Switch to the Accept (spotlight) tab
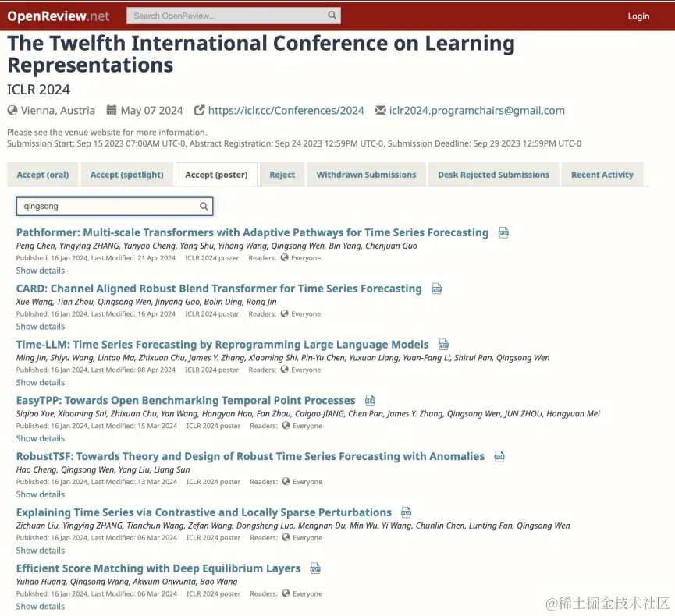Screen dimensions: 675x616 pyautogui.click(x=127, y=175)
